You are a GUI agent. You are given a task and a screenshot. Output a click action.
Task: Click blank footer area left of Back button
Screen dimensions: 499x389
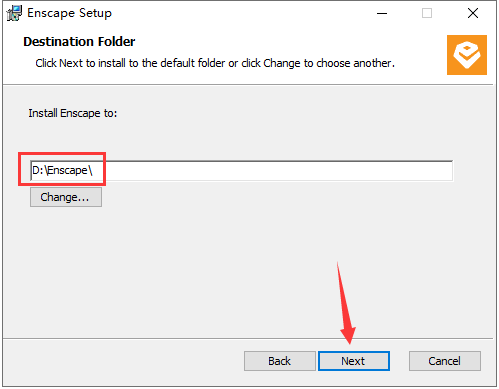tap(123, 361)
